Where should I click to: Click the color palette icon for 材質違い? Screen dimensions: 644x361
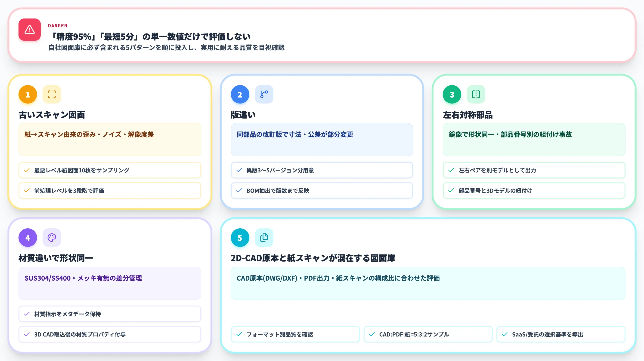(52, 238)
